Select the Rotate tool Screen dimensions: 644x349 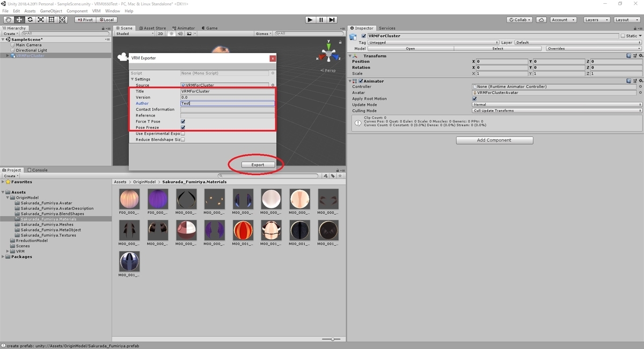coord(30,20)
